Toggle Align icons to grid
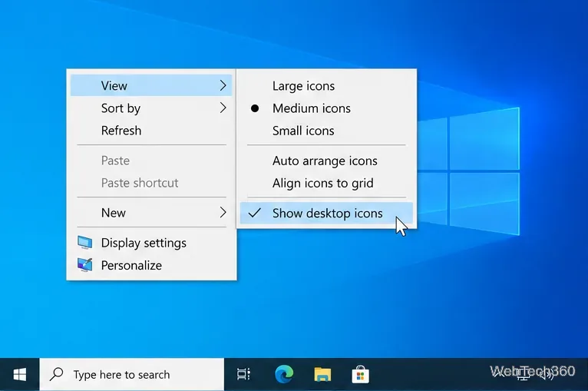The width and height of the screenshot is (588, 391). [326, 183]
